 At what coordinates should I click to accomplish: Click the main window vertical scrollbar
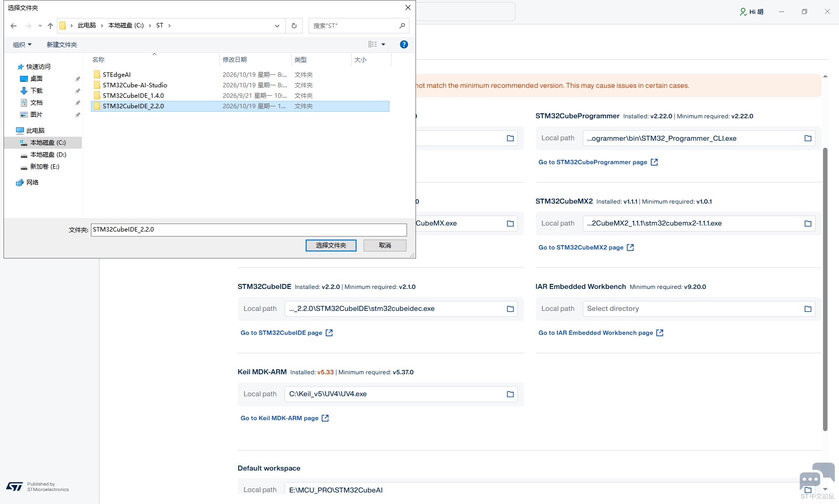pos(825,289)
